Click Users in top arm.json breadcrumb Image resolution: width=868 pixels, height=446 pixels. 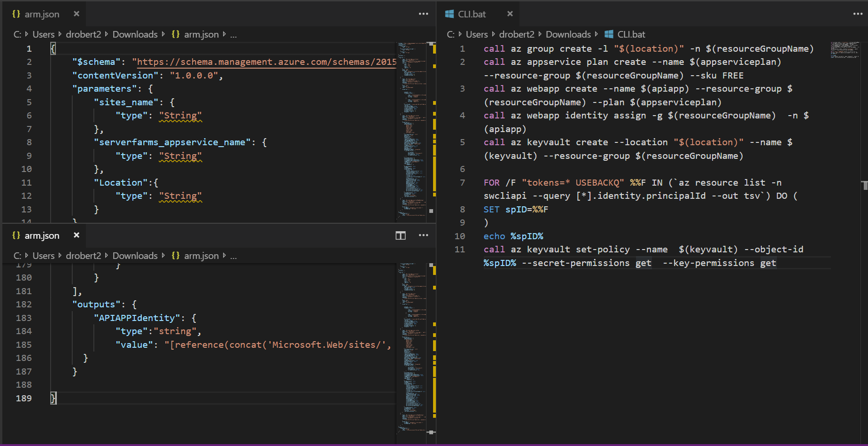[x=44, y=34]
